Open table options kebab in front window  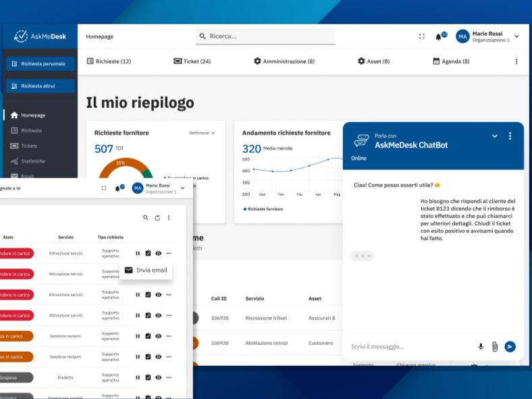coord(169,218)
